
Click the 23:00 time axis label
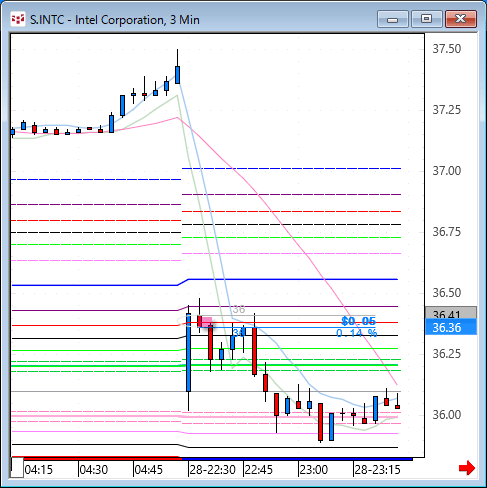(x=314, y=470)
